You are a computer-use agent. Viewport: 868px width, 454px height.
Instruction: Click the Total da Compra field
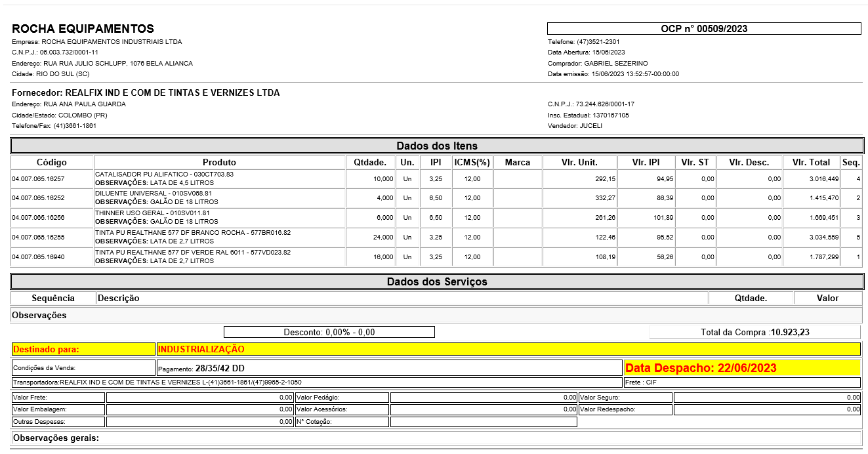[x=754, y=332]
